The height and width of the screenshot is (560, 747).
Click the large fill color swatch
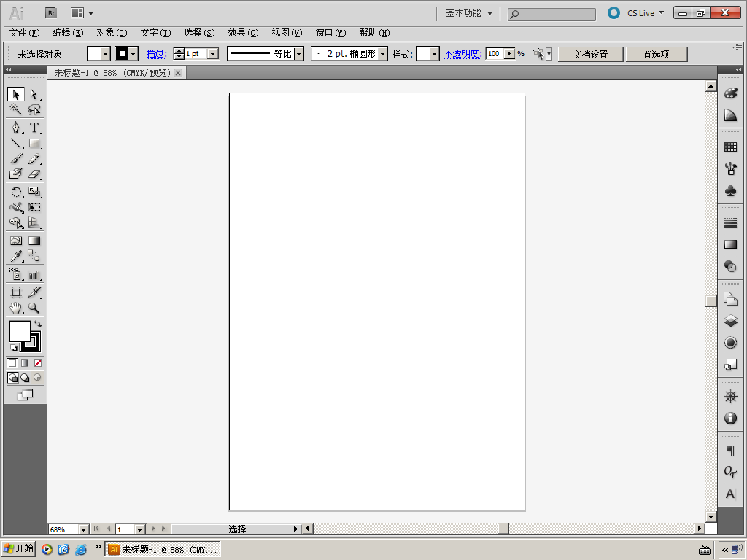(19, 331)
